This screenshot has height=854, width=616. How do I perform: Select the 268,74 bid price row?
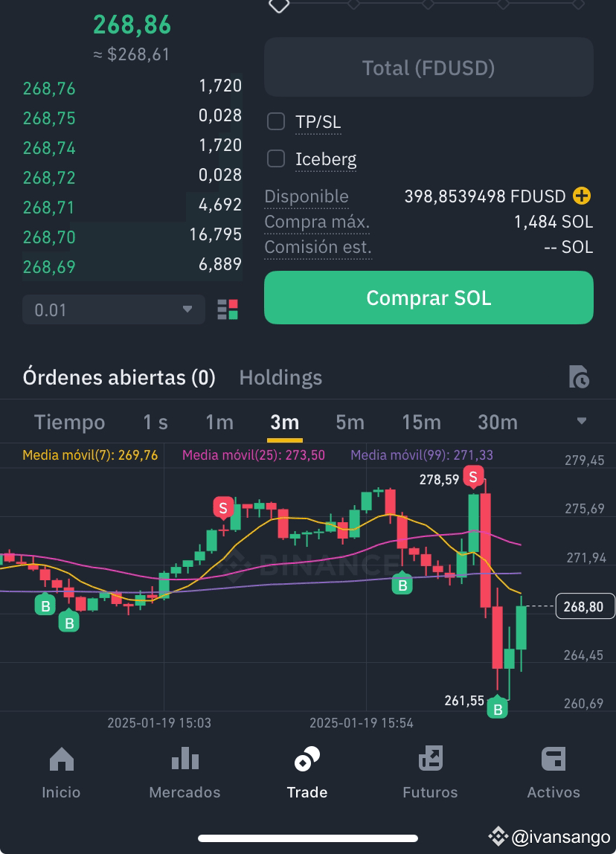(132, 147)
